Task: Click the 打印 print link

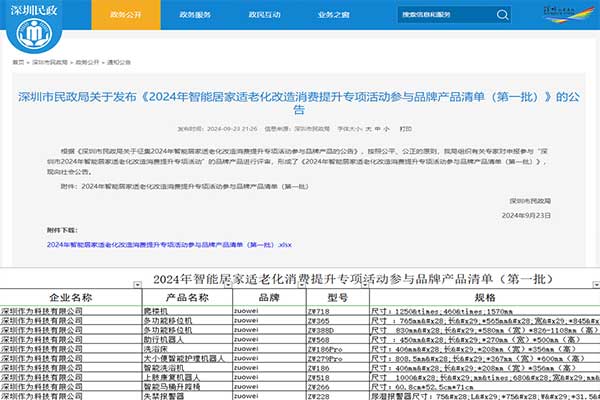Action: click(x=406, y=129)
